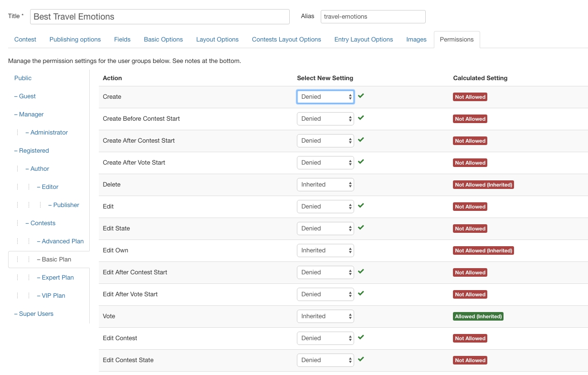The image size is (588, 375).
Task: Open the Edit Own setting dropdown
Action: pyautogui.click(x=325, y=250)
